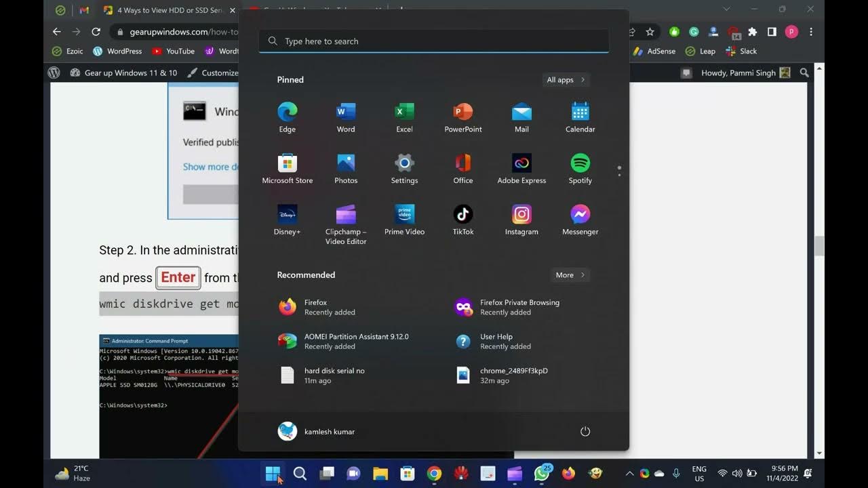The height and width of the screenshot is (488, 868).
Task: Launch the Office app
Action: click(463, 169)
